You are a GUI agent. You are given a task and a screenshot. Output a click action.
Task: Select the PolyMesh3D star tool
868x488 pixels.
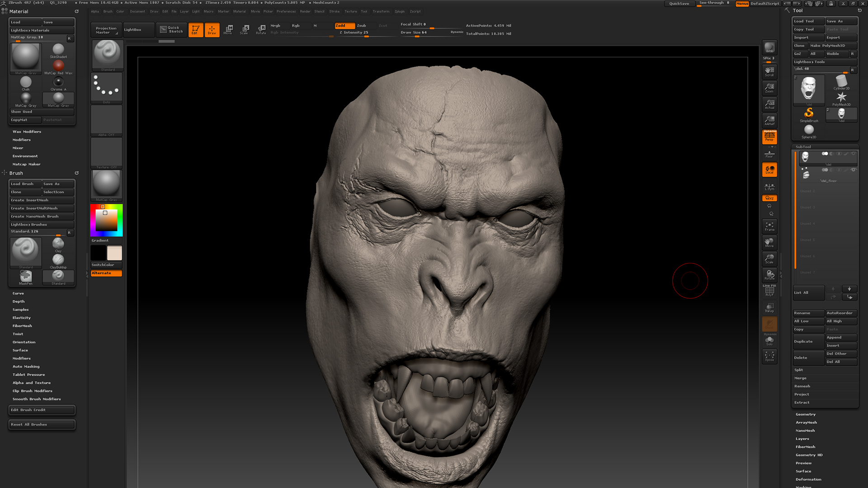841,98
